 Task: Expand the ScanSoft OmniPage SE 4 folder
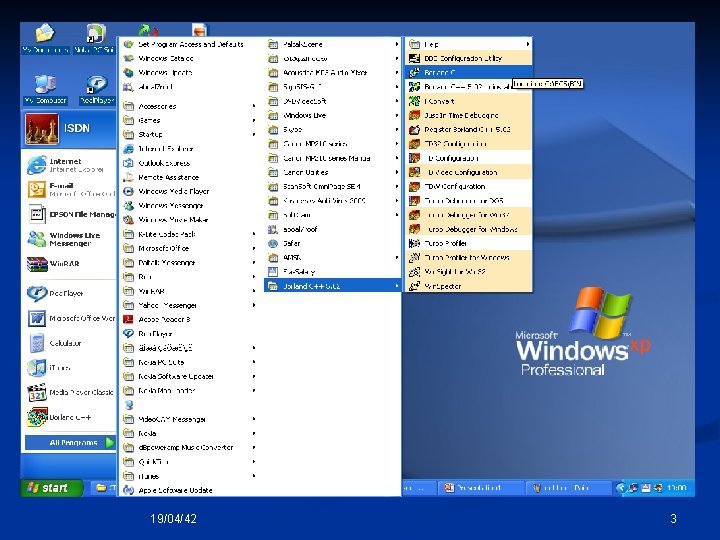(x=333, y=186)
